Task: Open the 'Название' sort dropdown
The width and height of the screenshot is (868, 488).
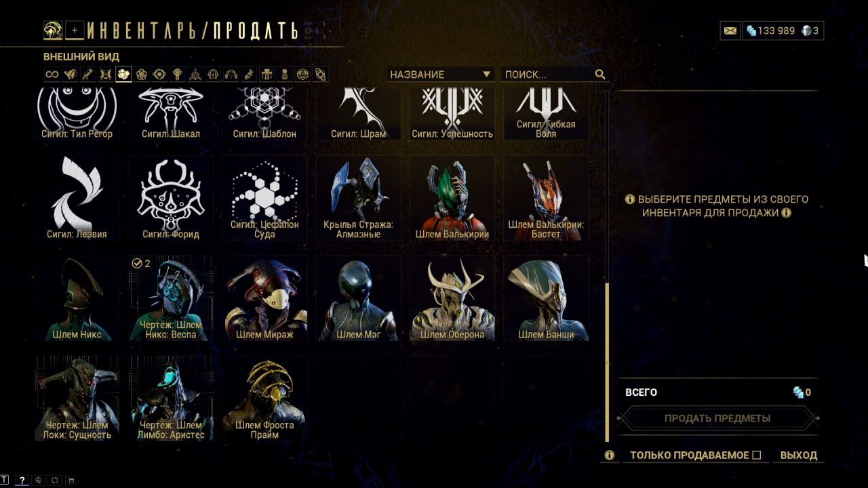Action: 440,75
